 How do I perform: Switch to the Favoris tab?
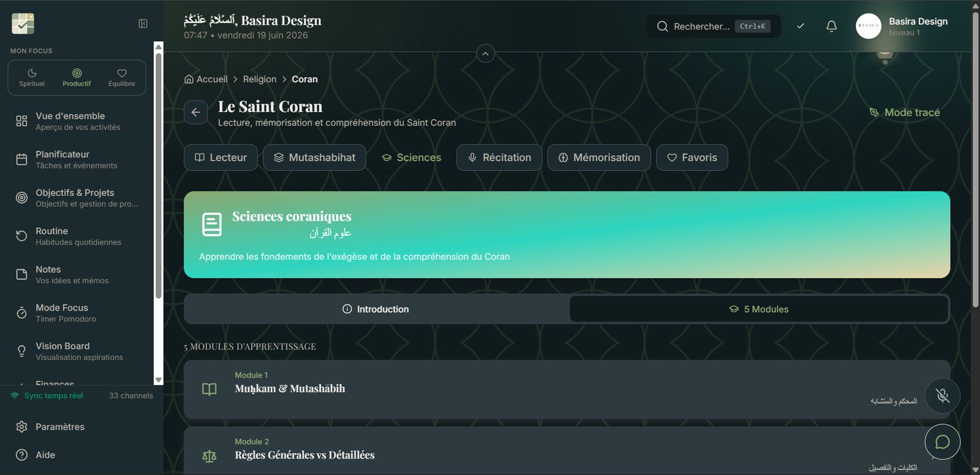(x=692, y=158)
